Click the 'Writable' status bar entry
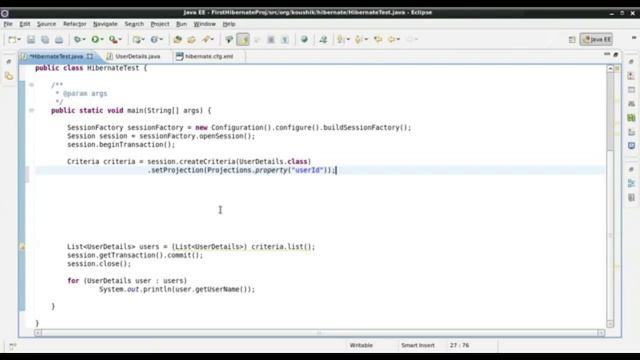The image size is (640, 360). [x=361, y=345]
